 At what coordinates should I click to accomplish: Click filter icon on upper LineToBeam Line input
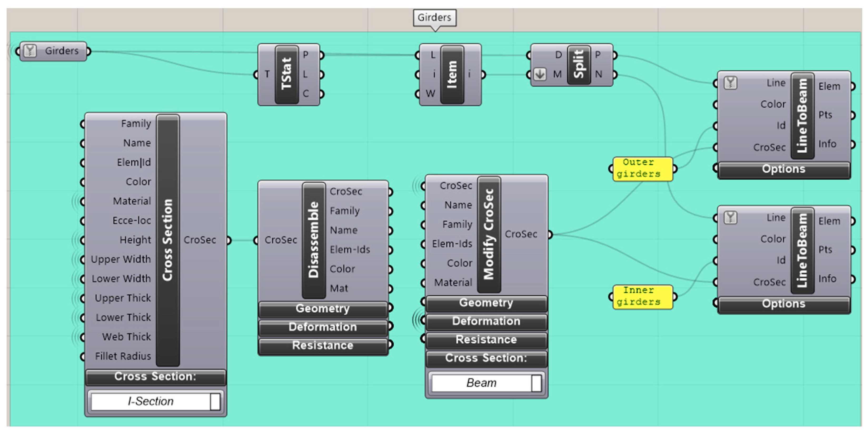pyautogui.click(x=730, y=83)
